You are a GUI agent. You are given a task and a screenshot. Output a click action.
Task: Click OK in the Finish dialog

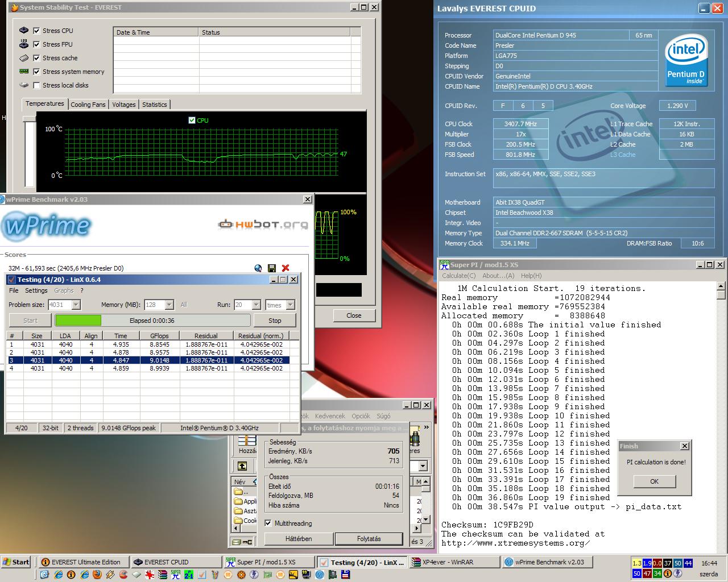[654, 481]
